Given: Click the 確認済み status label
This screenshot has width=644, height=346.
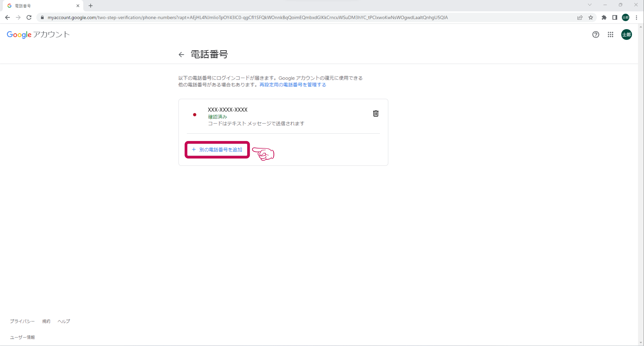Looking at the screenshot, I should tap(218, 117).
